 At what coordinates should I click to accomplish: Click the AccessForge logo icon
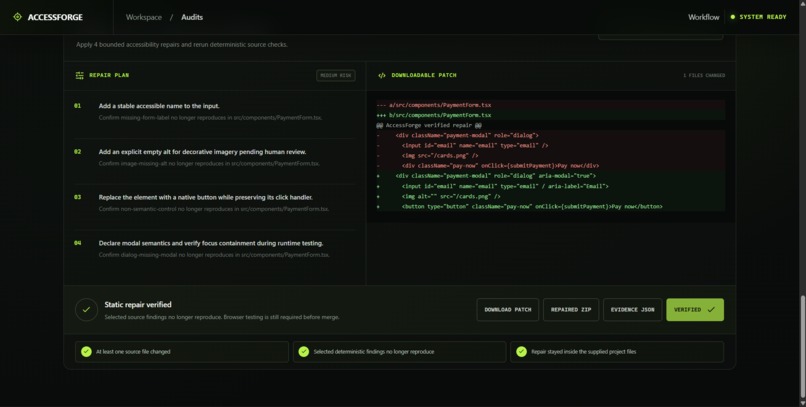(17, 17)
